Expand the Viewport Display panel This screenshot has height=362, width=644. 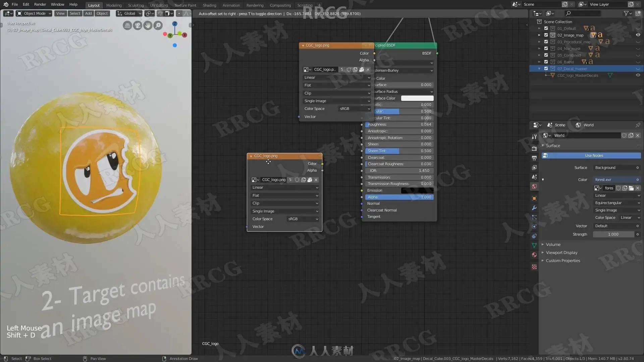pos(561,253)
